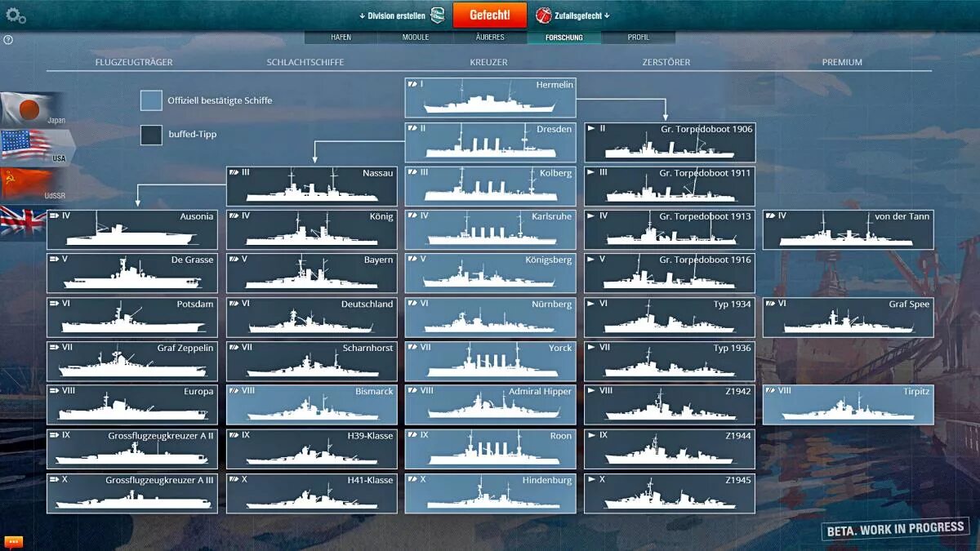The height and width of the screenshot is (551, 980).
Task: Switch to the Äußeres tab
Action: (490, 38)
